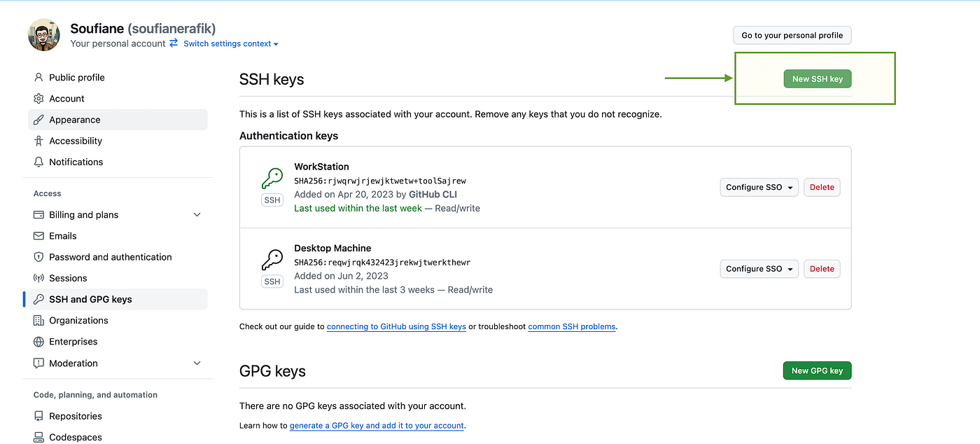Screen dimensions: 980x444
Task: Click the Soufiane profile avatar
Action: tap(44, 35)
